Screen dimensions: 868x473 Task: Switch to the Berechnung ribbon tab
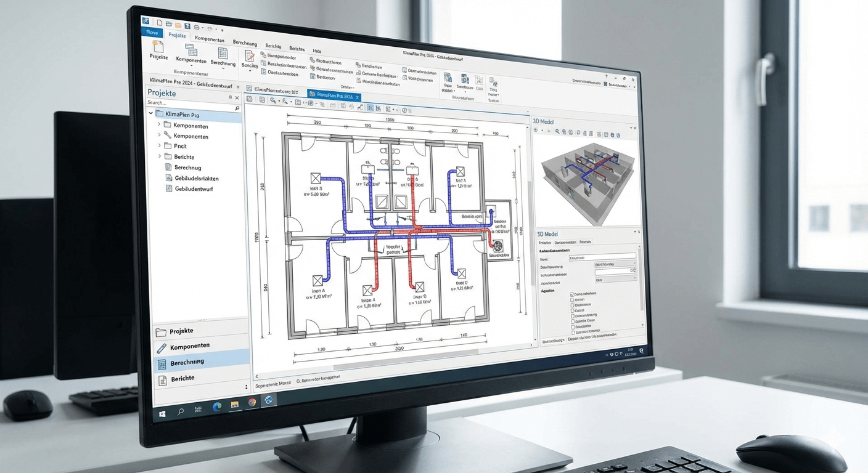(245, 43)
